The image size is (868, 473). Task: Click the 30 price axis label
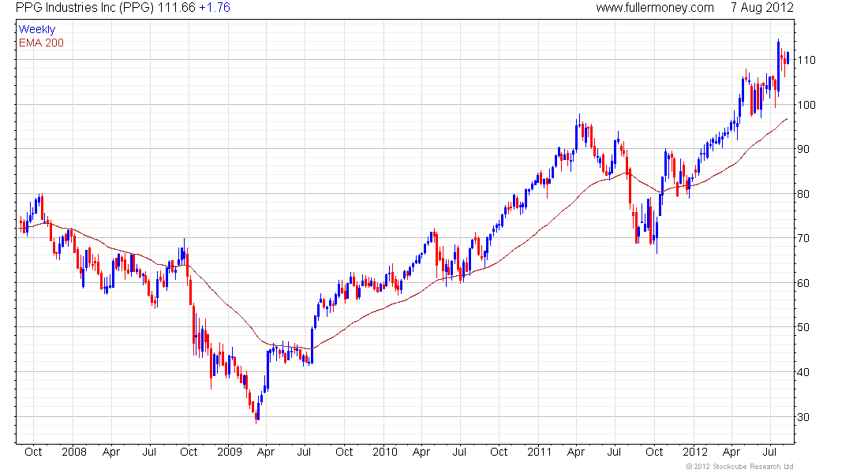point(803,417)
